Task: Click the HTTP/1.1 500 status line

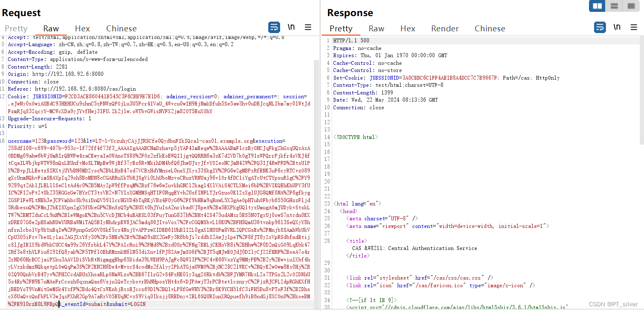Action: pos(351,41)
